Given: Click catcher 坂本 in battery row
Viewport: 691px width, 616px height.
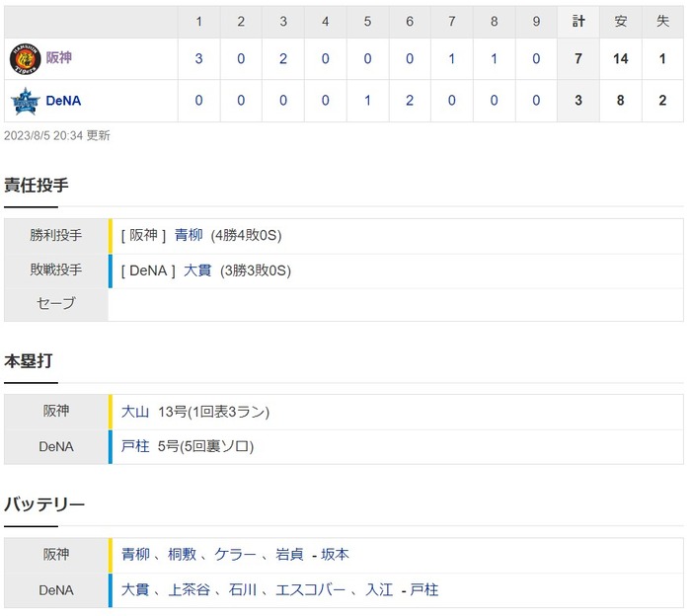Looking at the screenshot, I should 336,555.
